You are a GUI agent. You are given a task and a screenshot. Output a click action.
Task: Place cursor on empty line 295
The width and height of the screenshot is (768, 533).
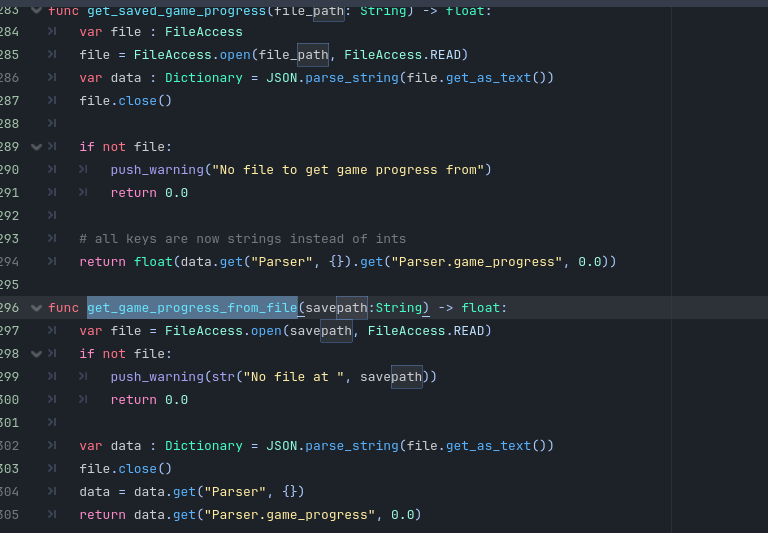coord(200,285)
